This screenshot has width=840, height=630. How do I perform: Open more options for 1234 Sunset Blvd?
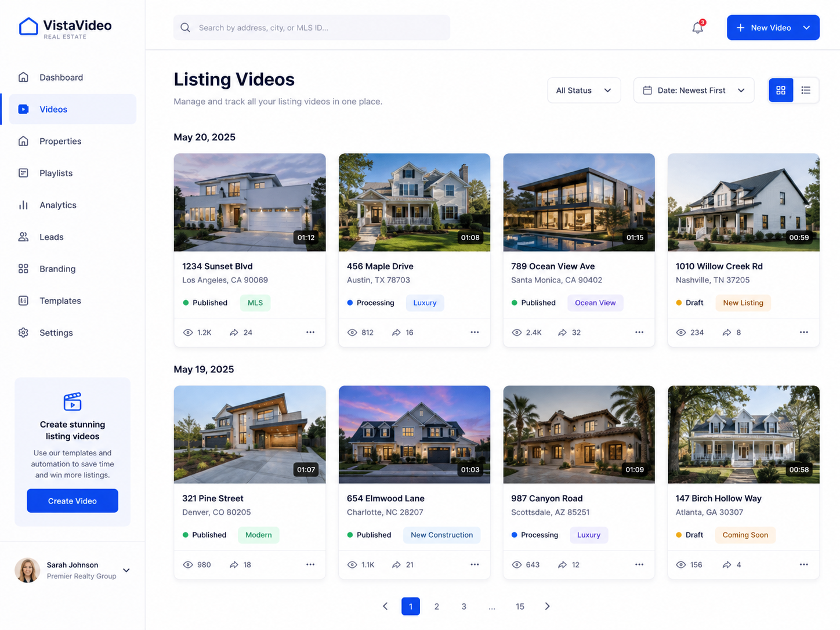pyautogui.click(x=310, y=332)
